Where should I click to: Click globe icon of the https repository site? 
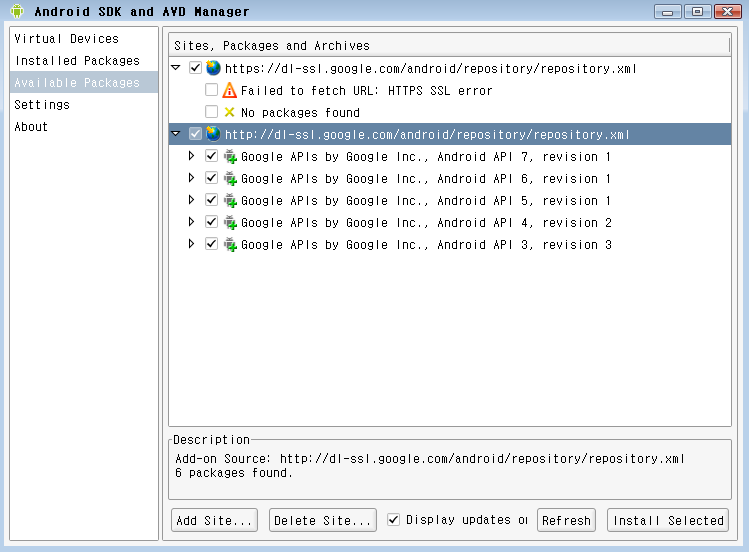pos(213,68)
